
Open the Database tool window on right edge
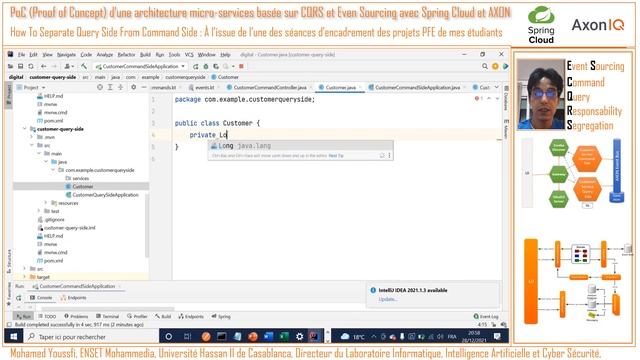tap(506, 98)
